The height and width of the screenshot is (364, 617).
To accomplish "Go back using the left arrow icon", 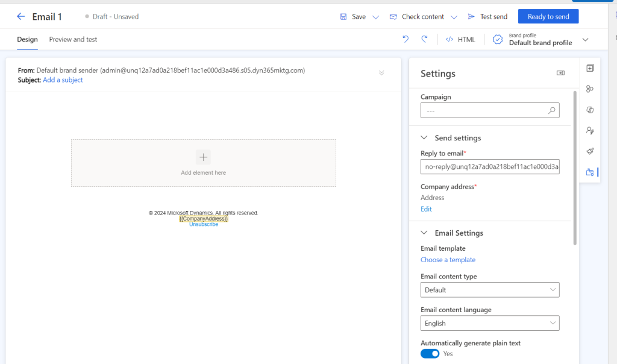I will tap(21, 16).
